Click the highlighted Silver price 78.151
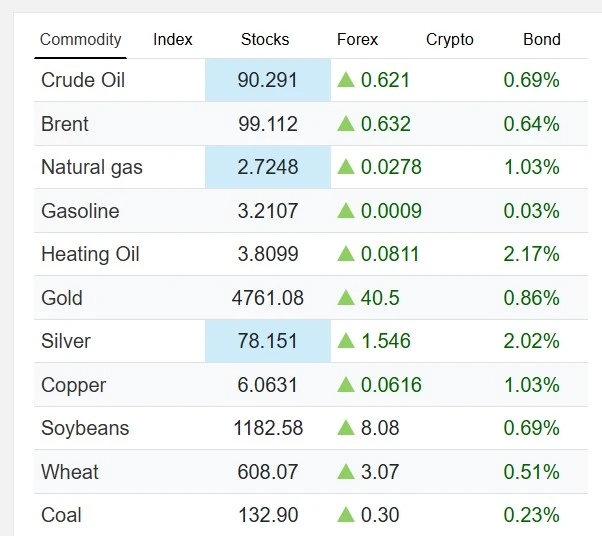Image resolution: width=602 pixels, height=536 pixels. (268, 341)
